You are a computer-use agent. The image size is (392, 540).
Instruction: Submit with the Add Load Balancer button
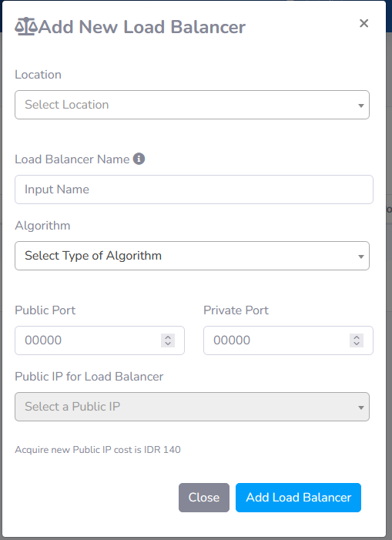[x=298, y=498]
